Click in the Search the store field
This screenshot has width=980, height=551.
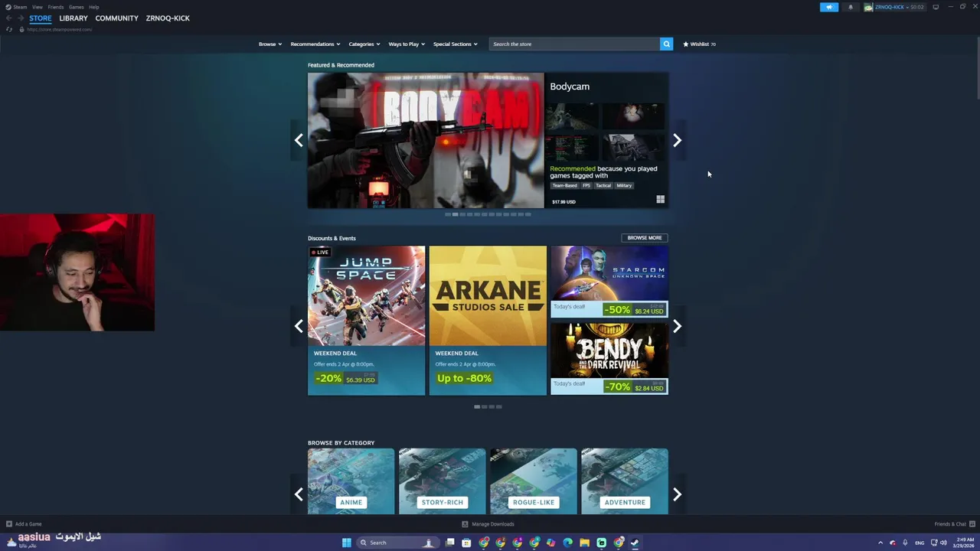pos(574,44)
